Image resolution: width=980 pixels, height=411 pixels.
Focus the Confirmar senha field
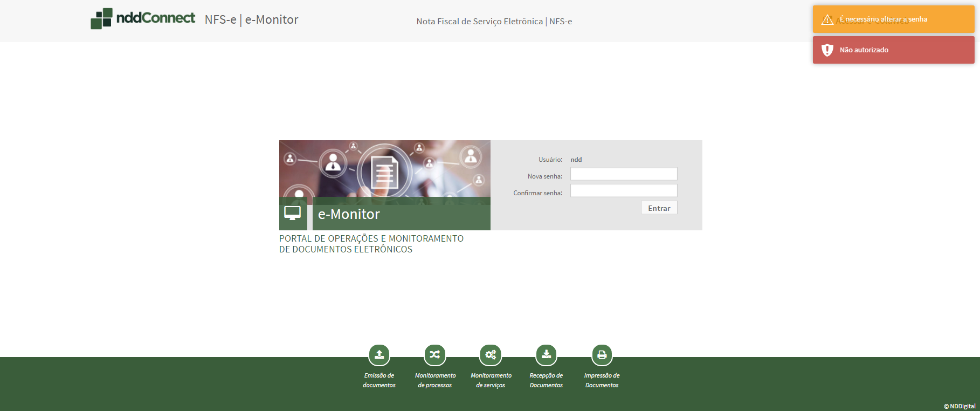(623, 191)
